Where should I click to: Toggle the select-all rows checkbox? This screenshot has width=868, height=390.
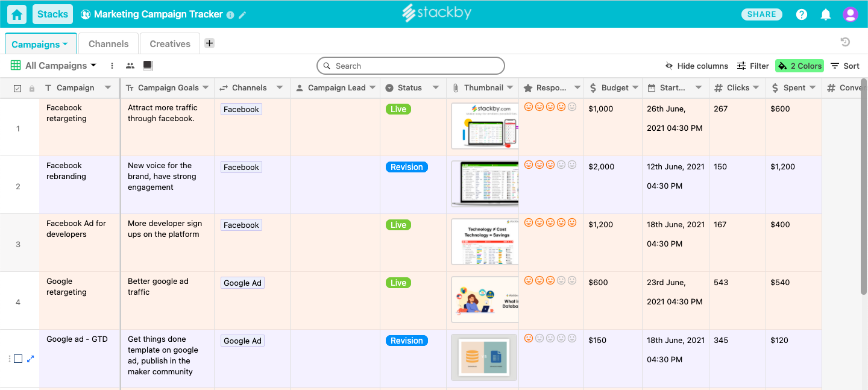[x=17, y=89]
